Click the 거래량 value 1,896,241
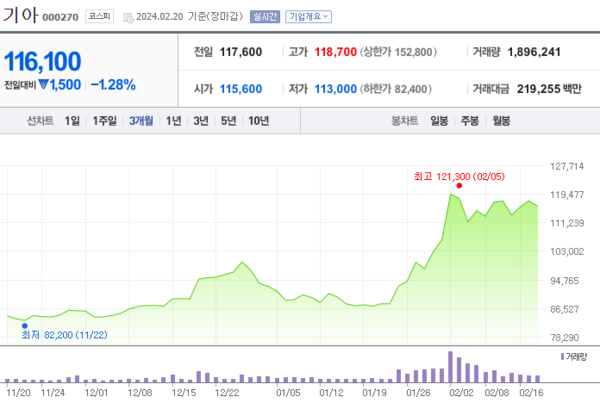 (x=534, y=52)
